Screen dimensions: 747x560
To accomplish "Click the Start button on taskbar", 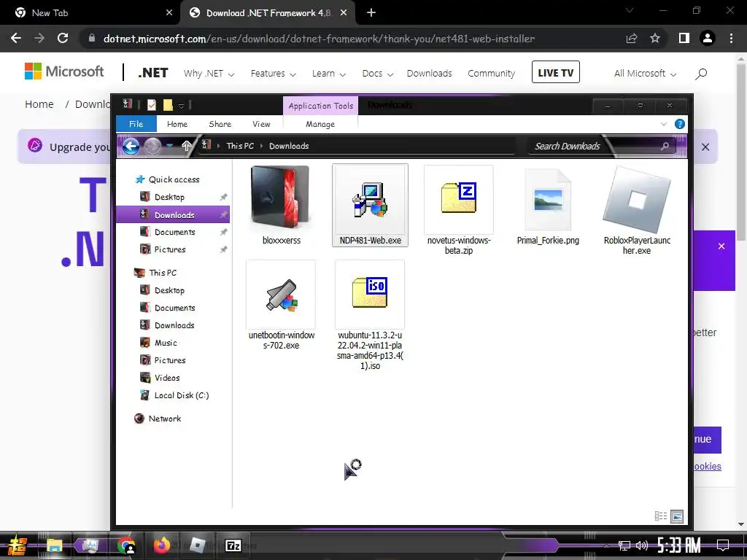I will pyautogui.click(x=18, y=545).
